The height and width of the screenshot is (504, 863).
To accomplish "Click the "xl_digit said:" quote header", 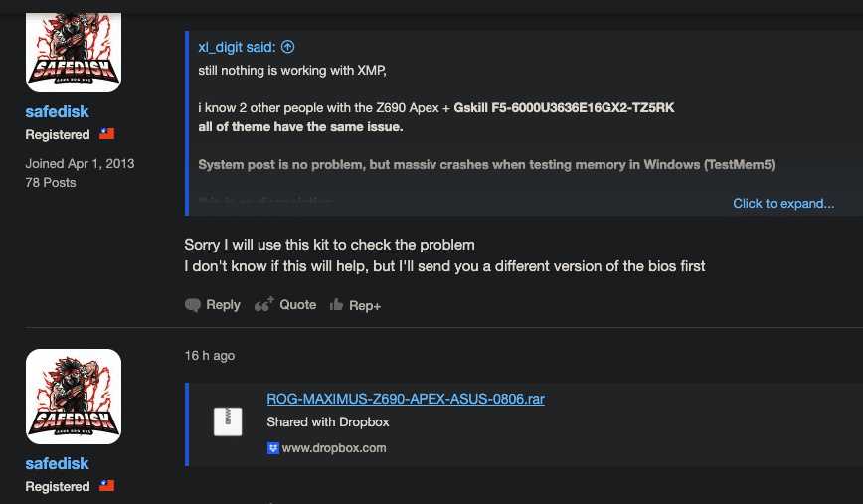I will click(x=238, y=47).
